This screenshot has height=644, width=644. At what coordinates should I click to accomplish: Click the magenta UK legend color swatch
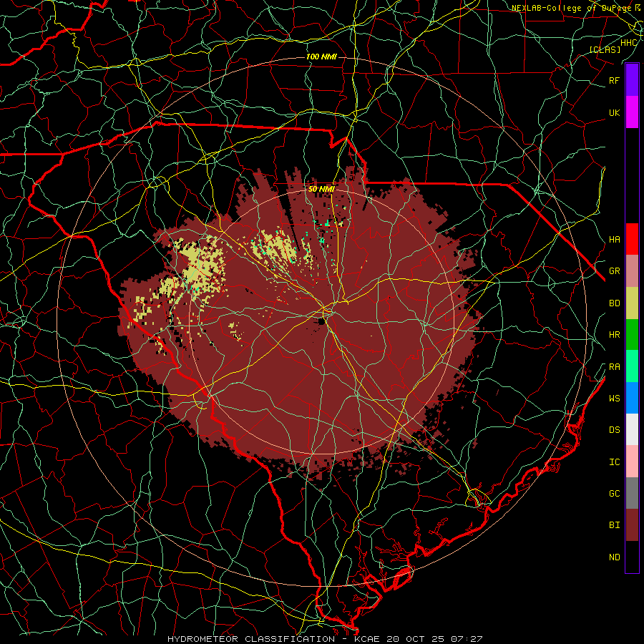coord(632,112)
